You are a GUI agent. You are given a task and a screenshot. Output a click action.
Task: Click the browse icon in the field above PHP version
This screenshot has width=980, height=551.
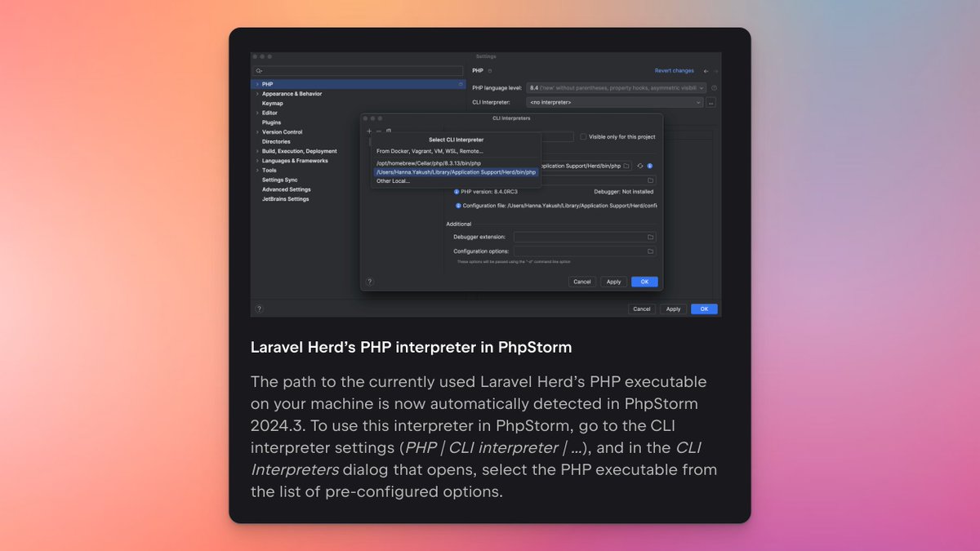click(x=651, y=180)
